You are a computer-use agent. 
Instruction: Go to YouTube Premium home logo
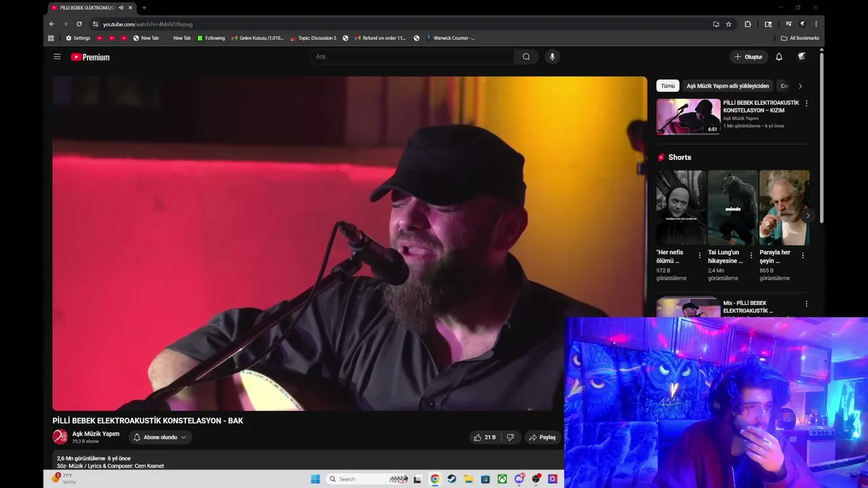point(90,57)
